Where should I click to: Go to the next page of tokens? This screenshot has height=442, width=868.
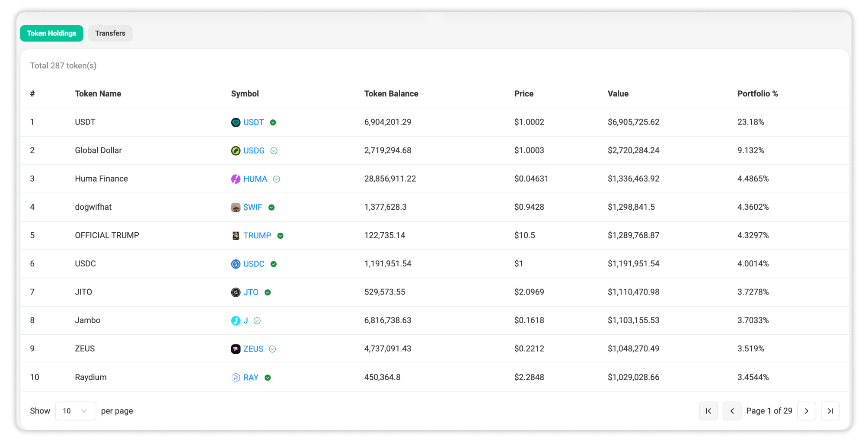point(807,411)
